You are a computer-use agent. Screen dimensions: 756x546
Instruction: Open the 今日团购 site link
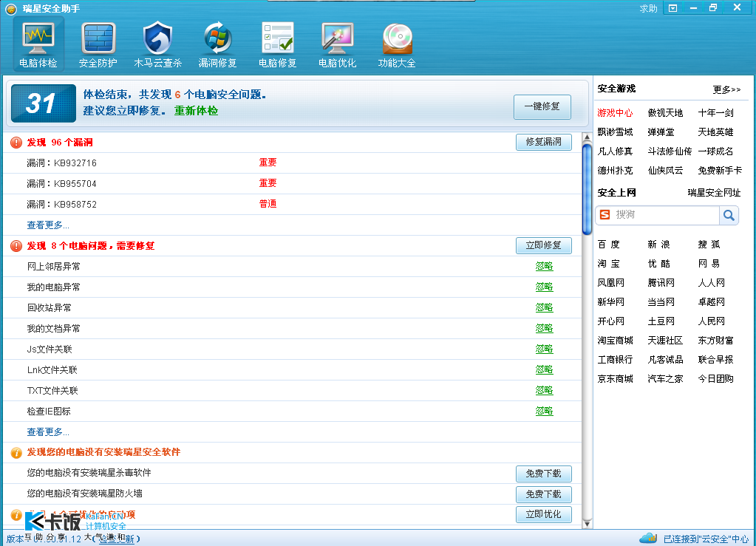[x=715, y=379]
